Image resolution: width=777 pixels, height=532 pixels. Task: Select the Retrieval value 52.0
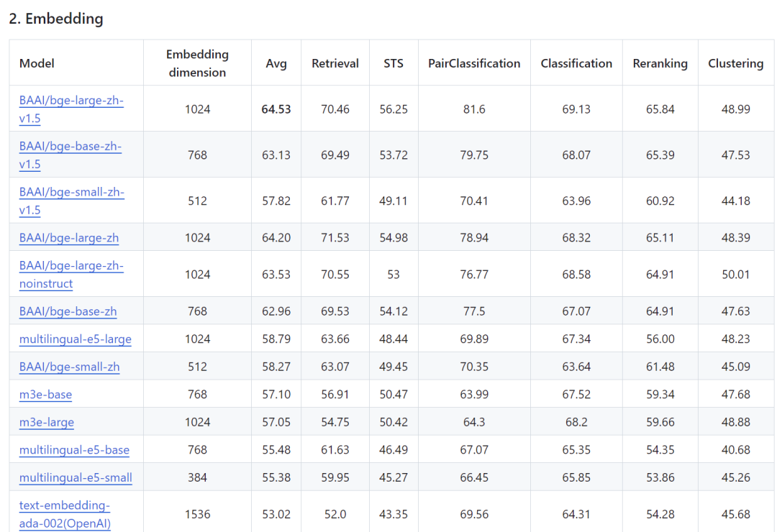[x=335, y=514]
